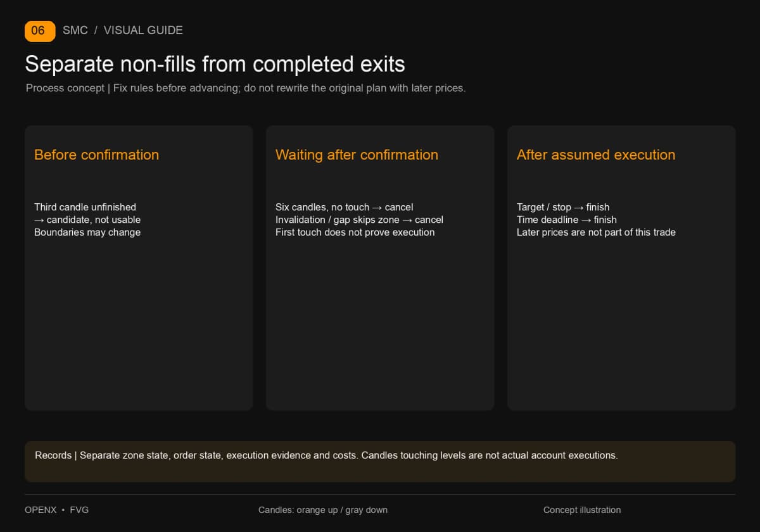
Task: Click the orange 06 badge
Action: [40, 30]
